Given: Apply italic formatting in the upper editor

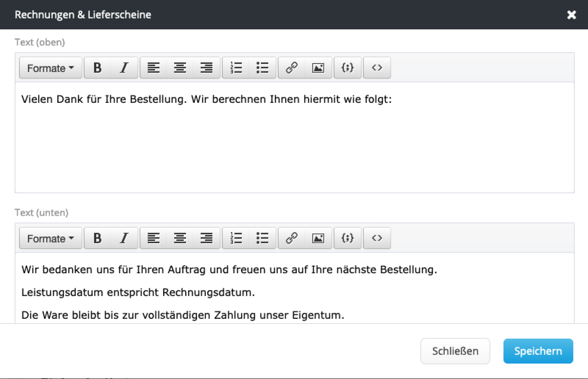Looking at the screenshot, I should pos(124,68).
